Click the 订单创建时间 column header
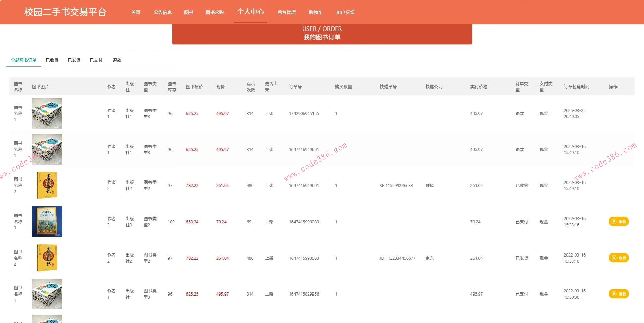 point(576,87)
